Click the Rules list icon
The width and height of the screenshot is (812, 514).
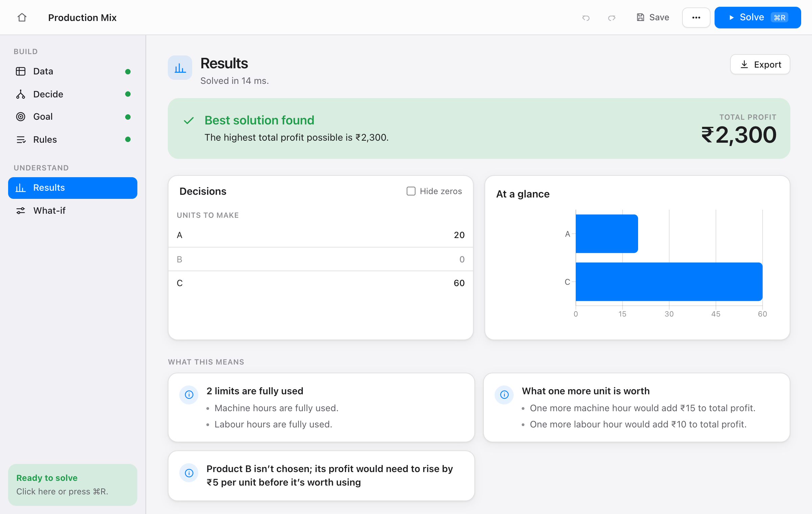click(21, 139)
